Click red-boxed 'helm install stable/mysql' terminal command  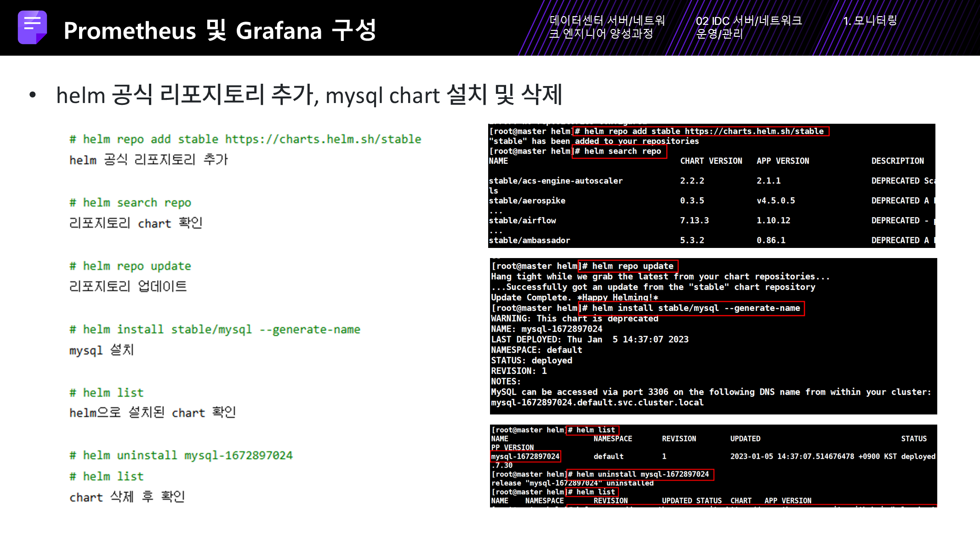pyautogui.click(x=691, y=308)
